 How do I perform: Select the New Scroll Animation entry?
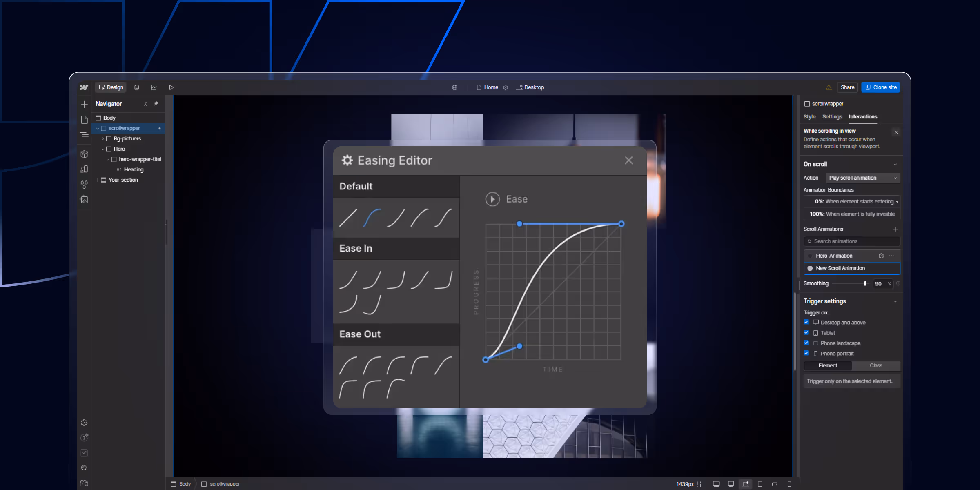point(852,268)
